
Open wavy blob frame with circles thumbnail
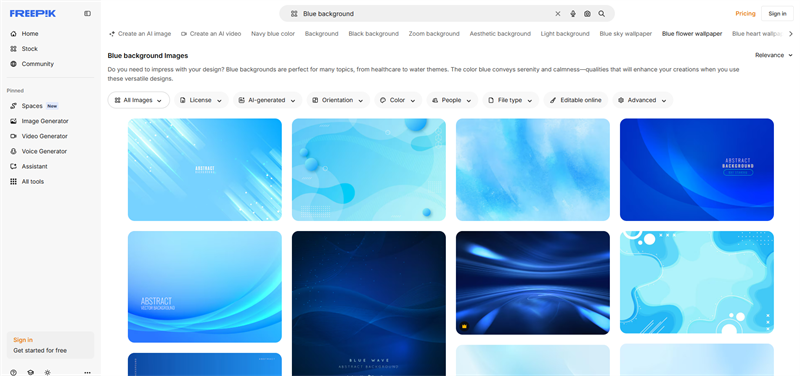tap(697, 282)
